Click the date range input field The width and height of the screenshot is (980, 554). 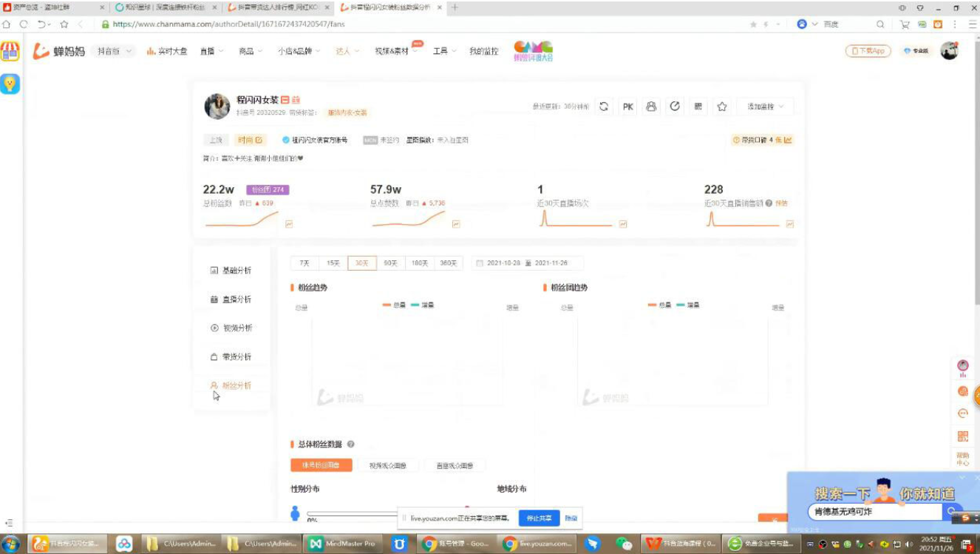coord(528,263)
